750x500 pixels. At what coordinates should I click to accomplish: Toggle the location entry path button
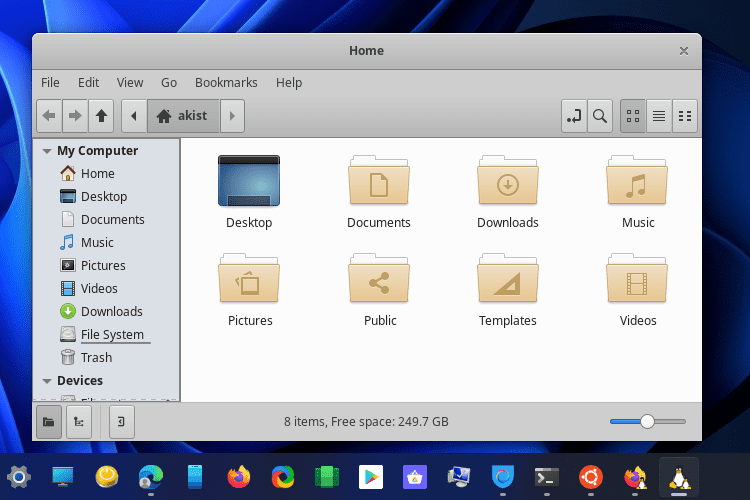point(573,116)
